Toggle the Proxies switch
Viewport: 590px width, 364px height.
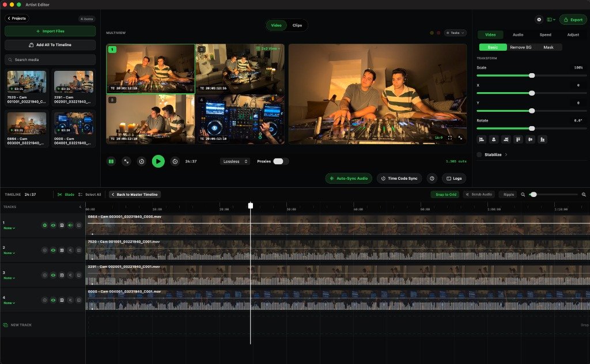pos(281,161)
